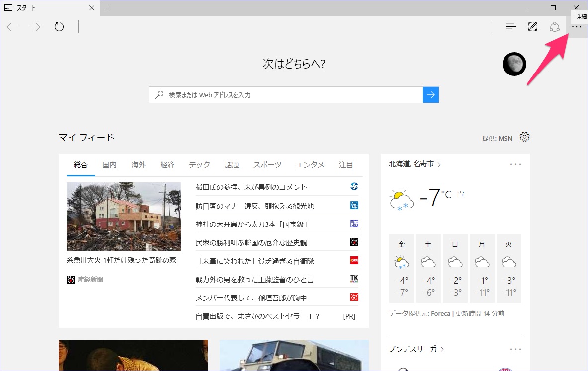Click the -7°C current temperature
588x371 pixels.
click(436, 197)
